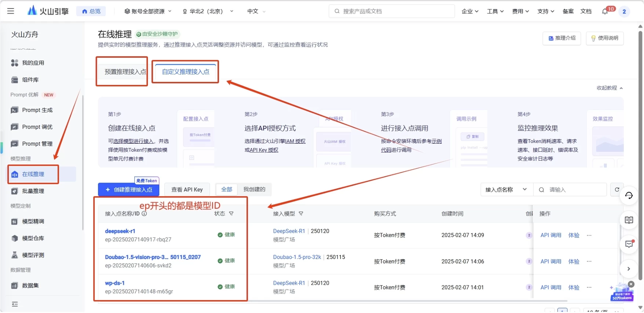This screenshot has width=644, height=313.
Task: Open the hamburger menu at top left
Action: coord(11,11)
